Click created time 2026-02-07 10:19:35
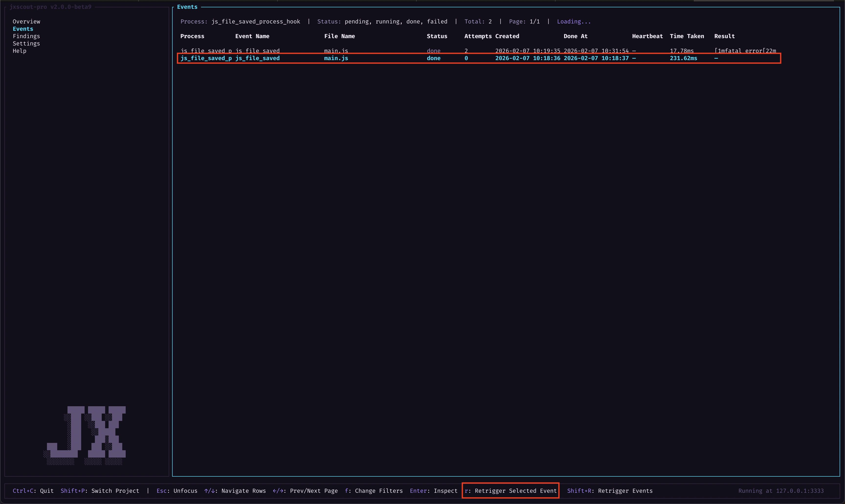Image resolution: width=845 pixels, height=504 pixels. click(527, 51)
